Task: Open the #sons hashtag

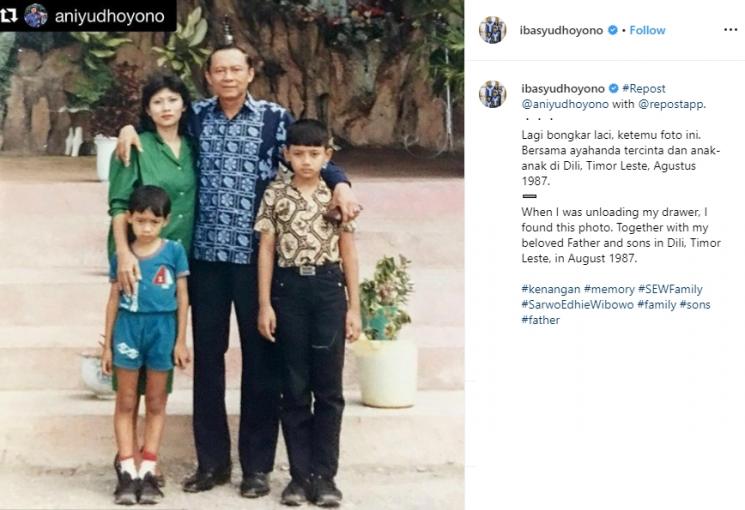Action: 695,305
